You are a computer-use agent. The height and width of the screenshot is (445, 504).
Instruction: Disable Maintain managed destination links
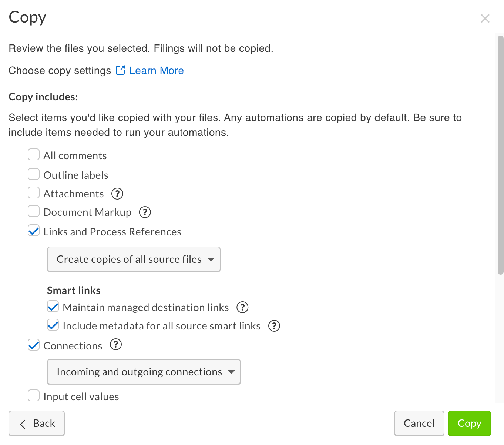(53, 307)
